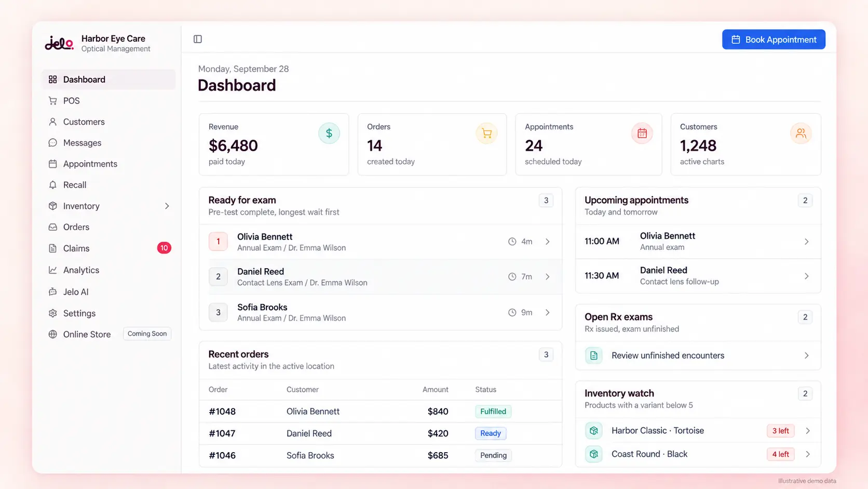Open the Coast Round Black chevron
This screenshot has height=489, width=868.
click(x=808, y=454)
